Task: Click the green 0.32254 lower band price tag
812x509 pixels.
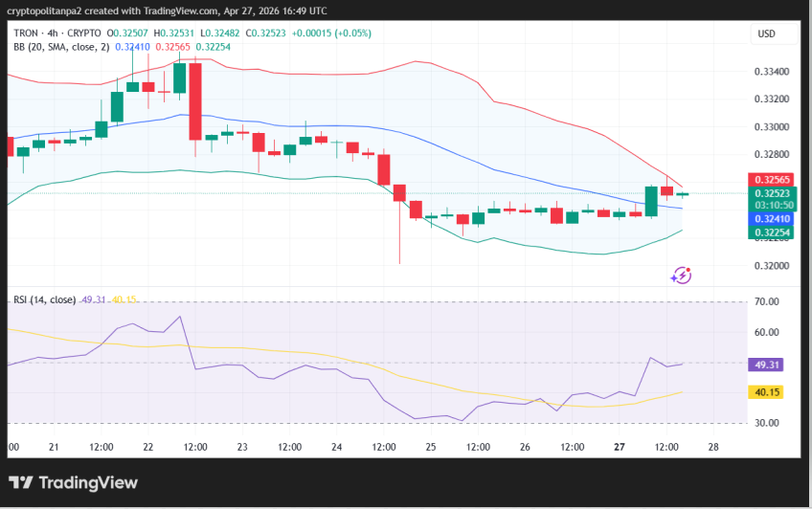Action: 771,232
